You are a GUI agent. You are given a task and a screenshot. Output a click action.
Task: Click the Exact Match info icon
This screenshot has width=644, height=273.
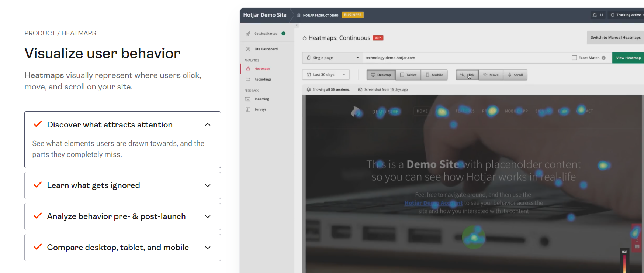[603, 58]
